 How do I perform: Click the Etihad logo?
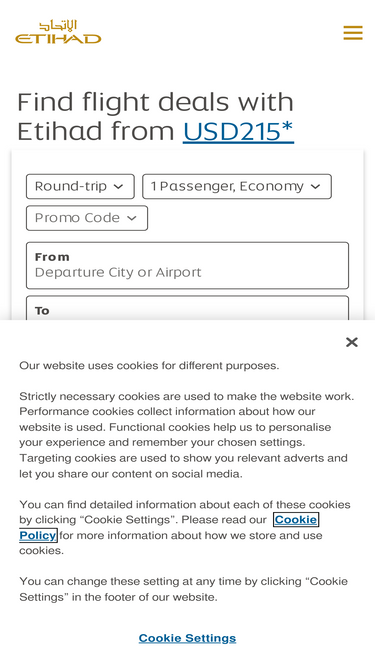(x=58, y=31)
